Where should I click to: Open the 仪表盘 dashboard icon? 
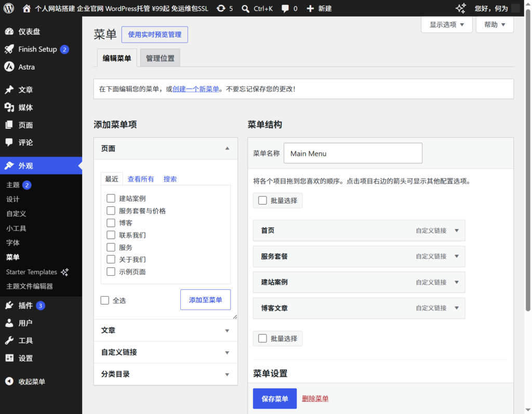[9, 32]
